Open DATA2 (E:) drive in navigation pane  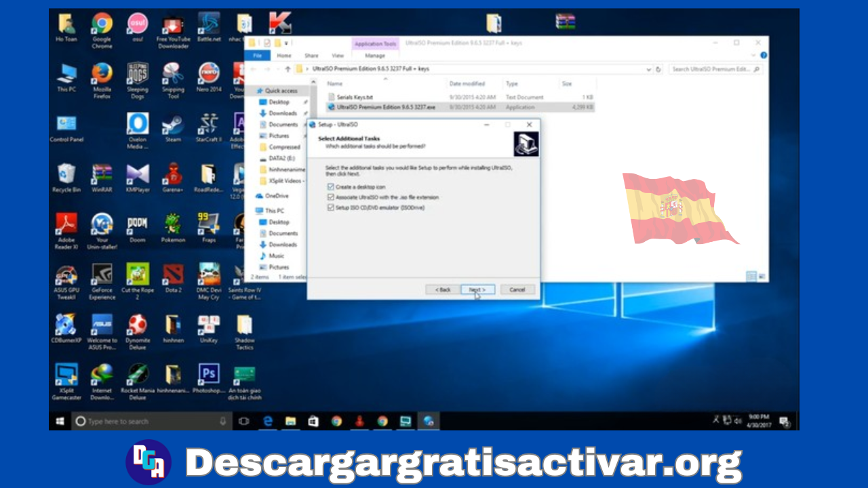click(x=281, y=158)
